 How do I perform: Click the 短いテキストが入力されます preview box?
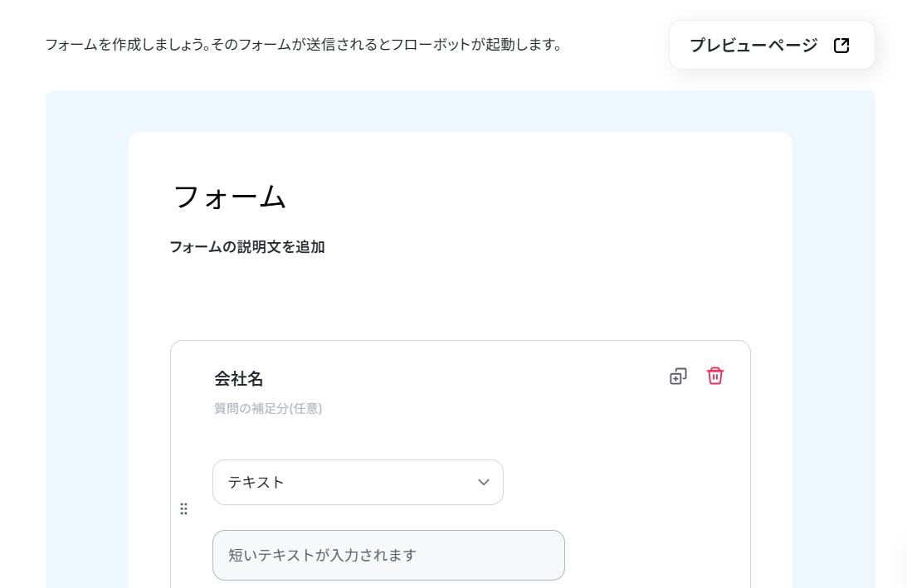tap(388, 555)
